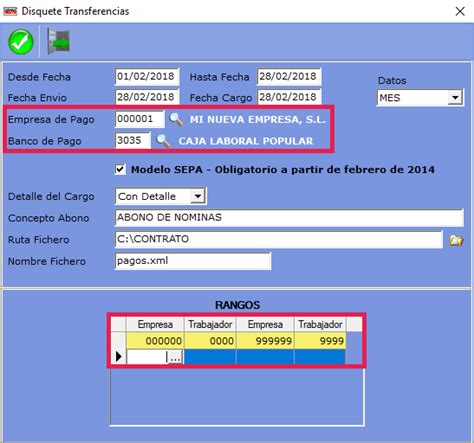This screenshot has height=443, width=474.
Task: Expand the Detalle del Cargo dropdown
Action: tap(198, 196)
